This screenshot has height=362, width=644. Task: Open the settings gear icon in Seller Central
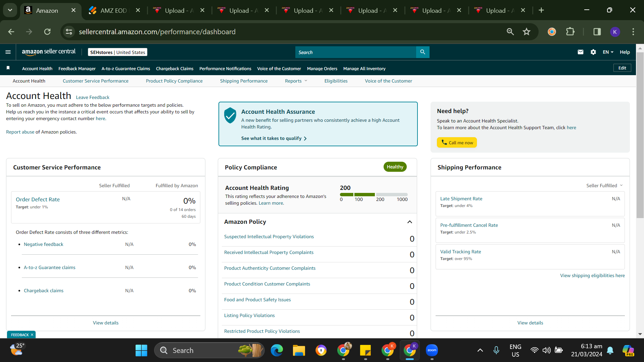coord(593,52)
